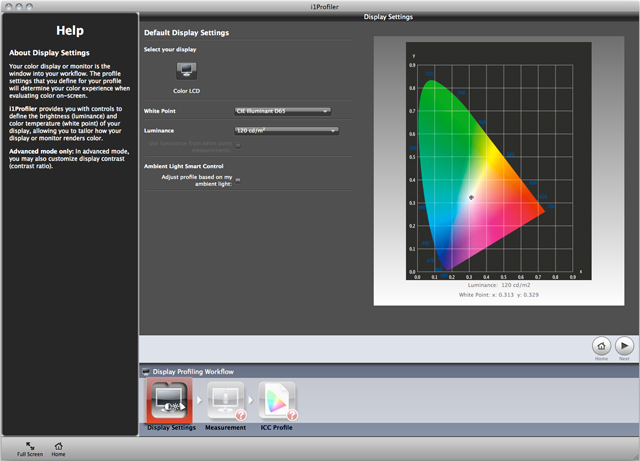
Task: Toggle use luminance from white point measurement checkbox
Action: (x=238, y=146)
